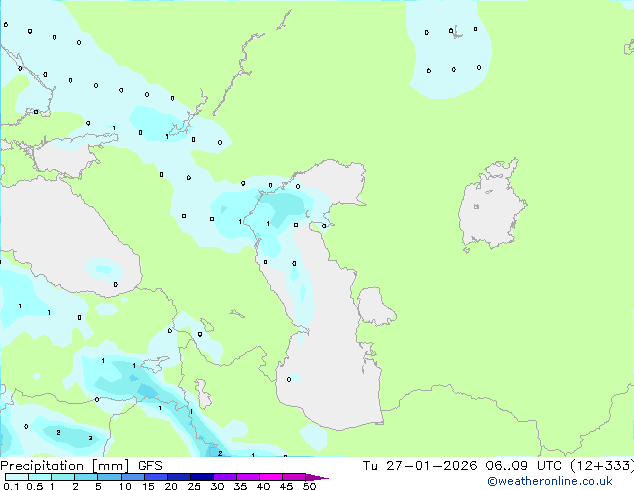The width and height of the screenshot is (634, 490).
Task: Select the 1–2 mm legend swatch
Action: coord(63,477)
